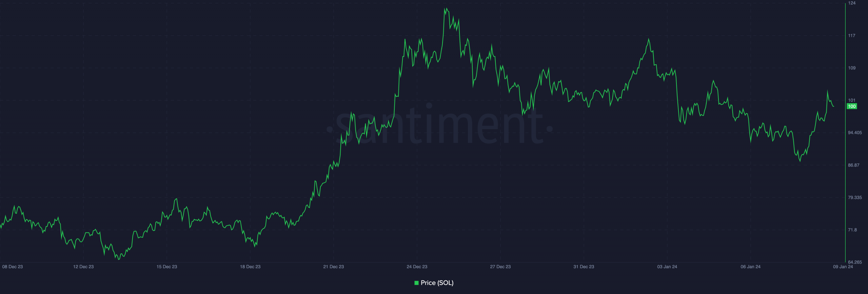Viewport: 868px width, 294px height.
Task: Click the 64.265 price axis label
Action: 855,262
